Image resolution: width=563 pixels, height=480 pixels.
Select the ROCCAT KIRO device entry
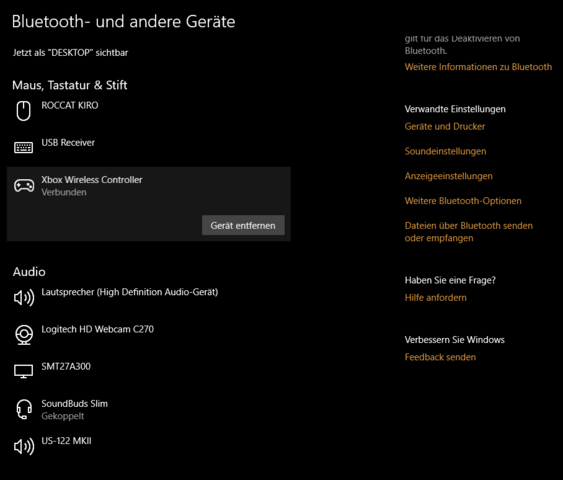click(x=149, y=111)
